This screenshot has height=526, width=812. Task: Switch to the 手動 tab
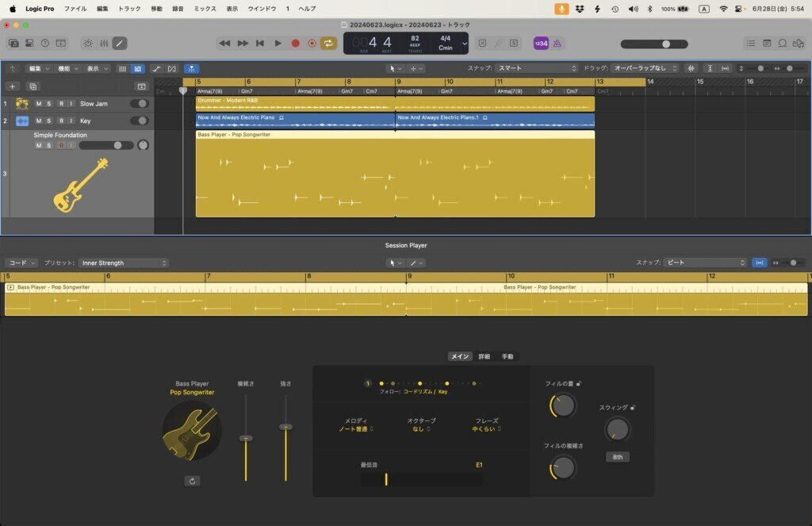[507, 356]
